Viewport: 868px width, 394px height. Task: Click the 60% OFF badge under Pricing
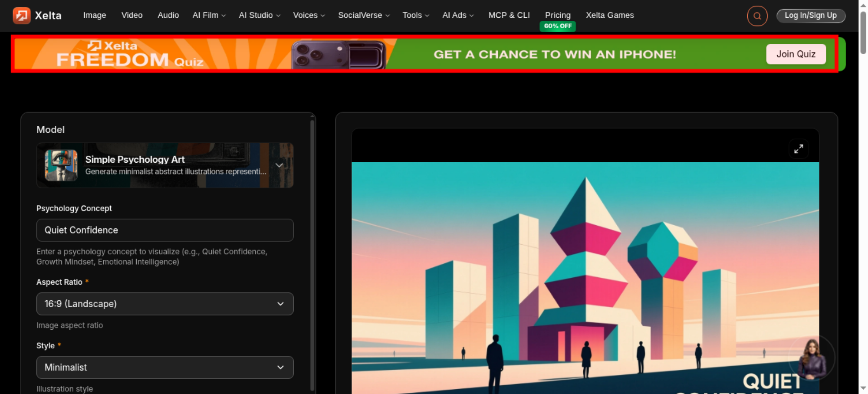(x=558, y=26)
